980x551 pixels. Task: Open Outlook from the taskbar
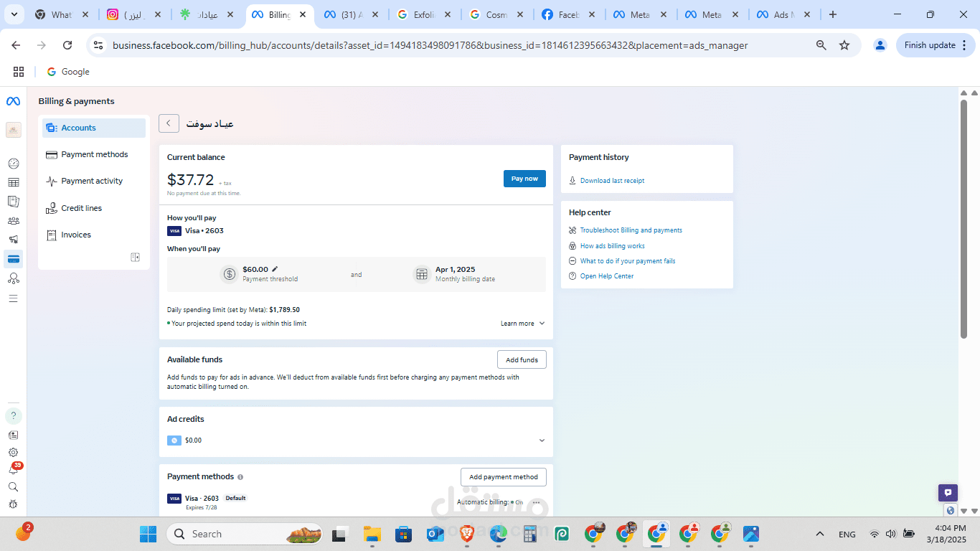[x=435, y=534]
